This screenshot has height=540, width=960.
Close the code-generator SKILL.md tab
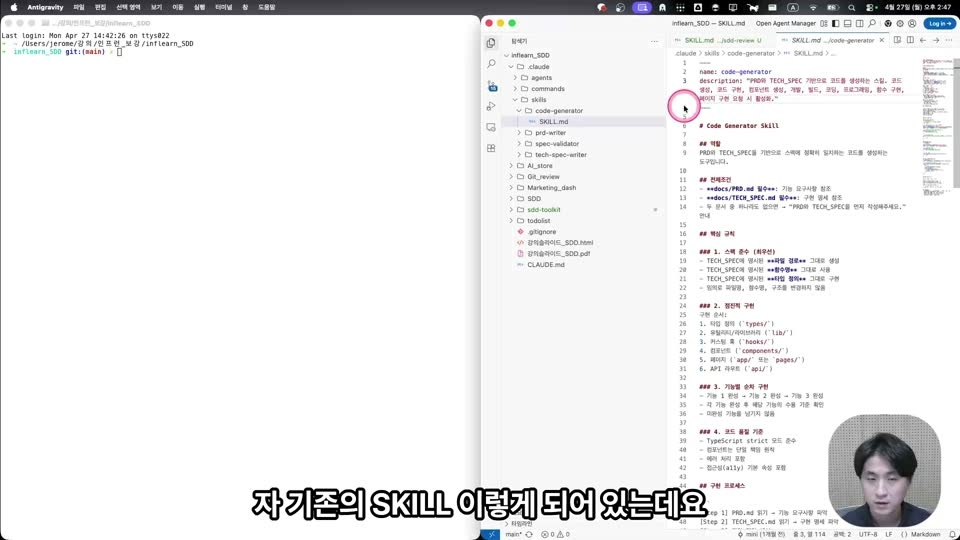coord(882,40)
